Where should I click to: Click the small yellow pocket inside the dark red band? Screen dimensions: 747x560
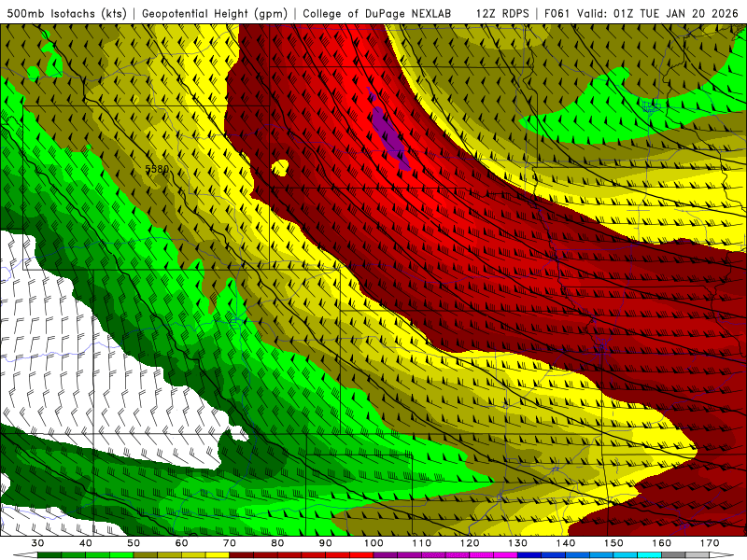(280, 168)
